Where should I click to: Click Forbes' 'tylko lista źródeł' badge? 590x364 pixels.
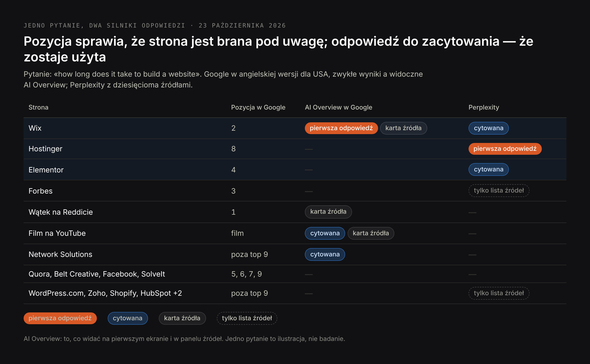tap(499, 190)
